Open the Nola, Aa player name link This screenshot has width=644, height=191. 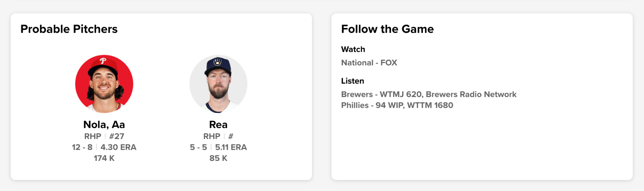[x=104, y=124]
